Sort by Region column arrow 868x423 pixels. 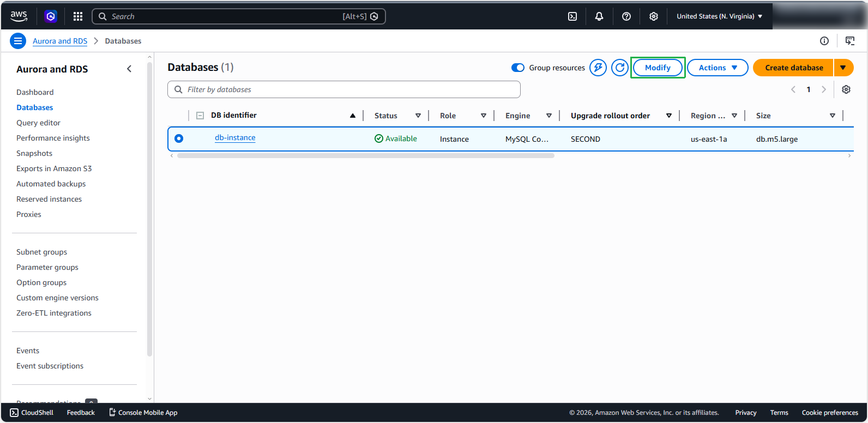coord(734,116)
